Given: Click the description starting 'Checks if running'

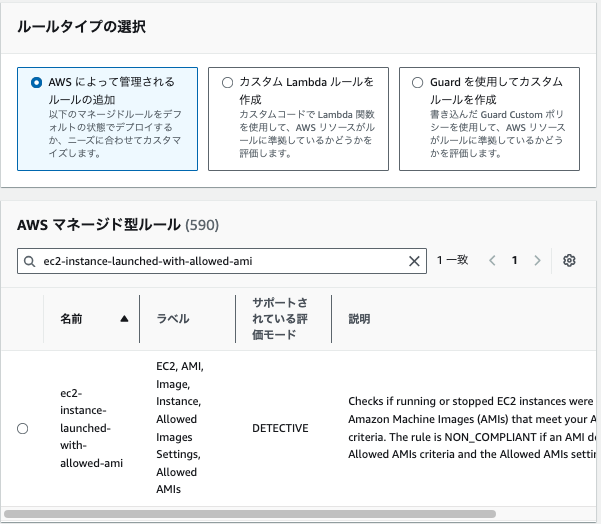Looking at the screenshot, I should pyautogui.click(x=472, y=428).
